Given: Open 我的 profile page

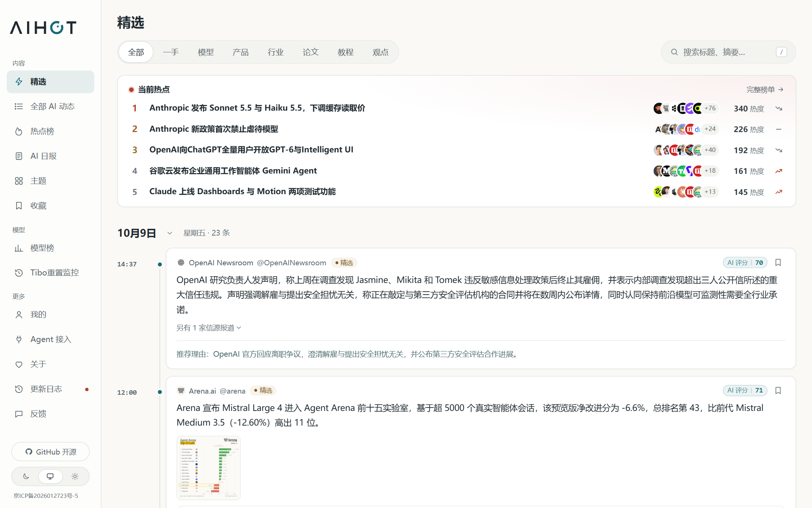Looking at the screenshot, I should pyautogui.click(x=50, y=315).
